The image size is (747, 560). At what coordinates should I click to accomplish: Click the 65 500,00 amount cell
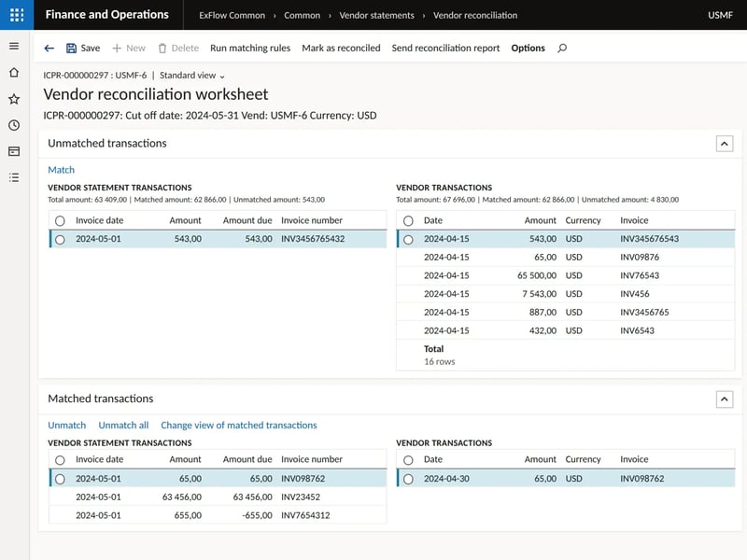(537, 275)
